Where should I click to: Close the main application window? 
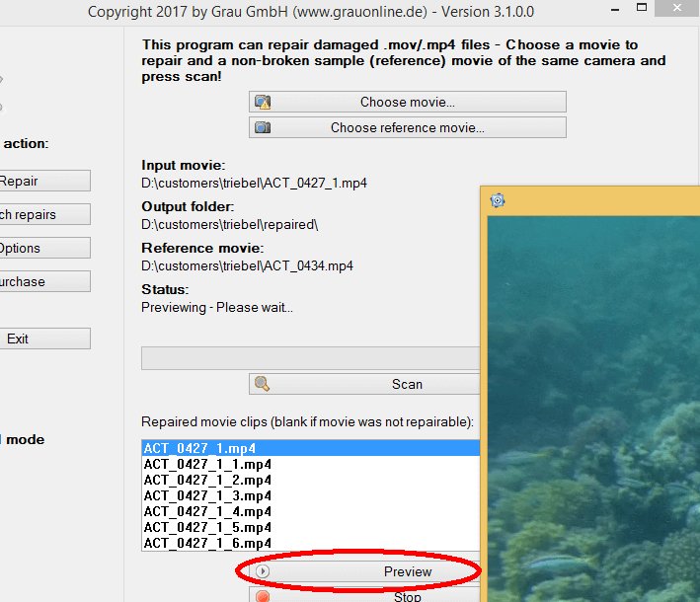coord(676,8)
